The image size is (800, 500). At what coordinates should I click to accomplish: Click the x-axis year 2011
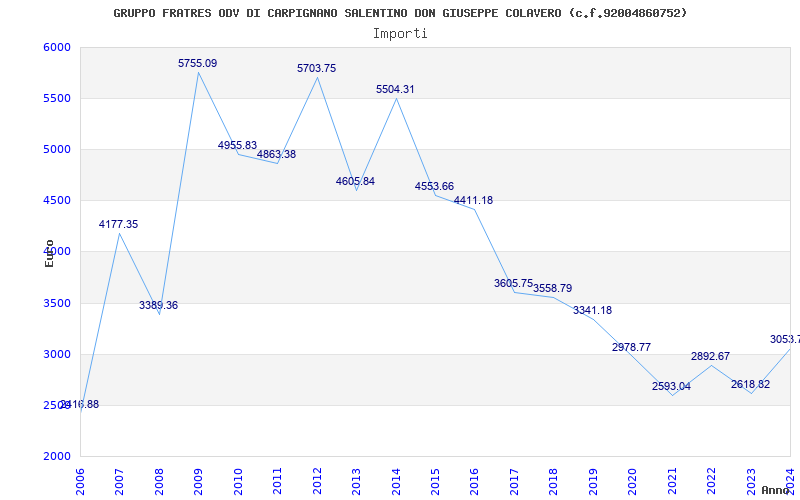click(x=277, y=481)
